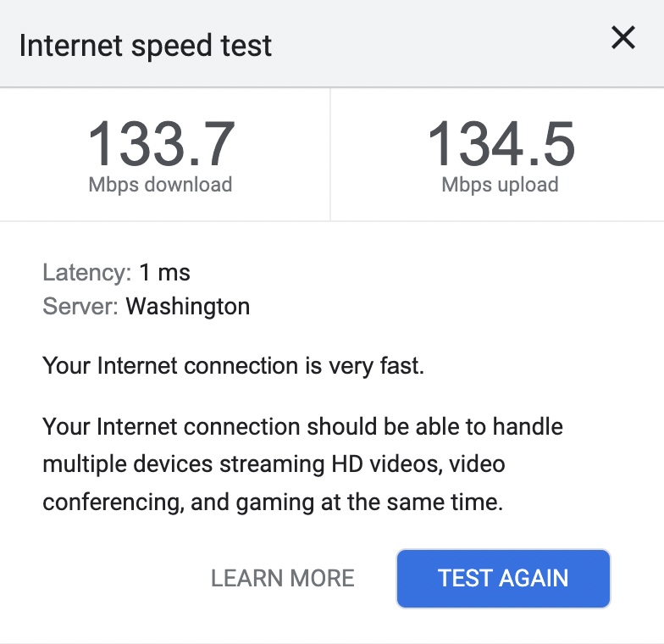Viewport: 664px width, 644px height.
Task: Click the "Server:" label
Action: [x=80, y=306]
